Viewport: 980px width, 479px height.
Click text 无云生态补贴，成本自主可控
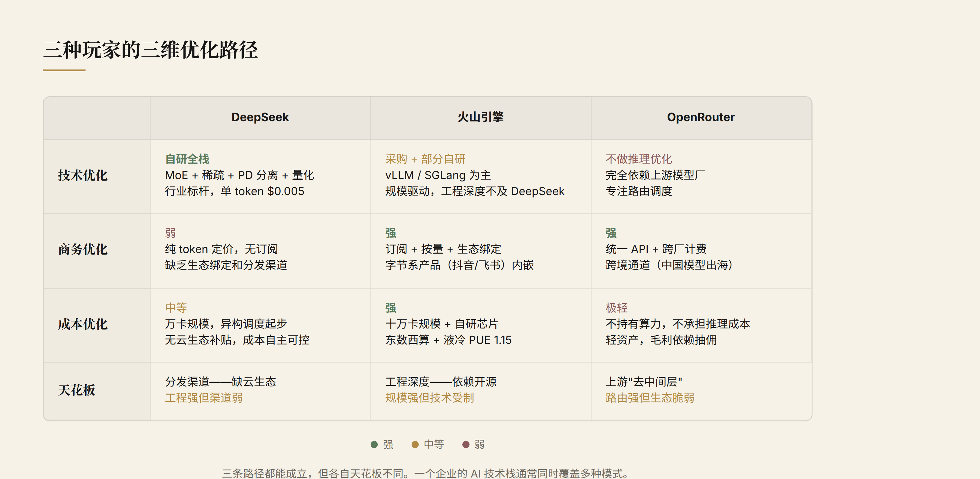click(237, 340)
